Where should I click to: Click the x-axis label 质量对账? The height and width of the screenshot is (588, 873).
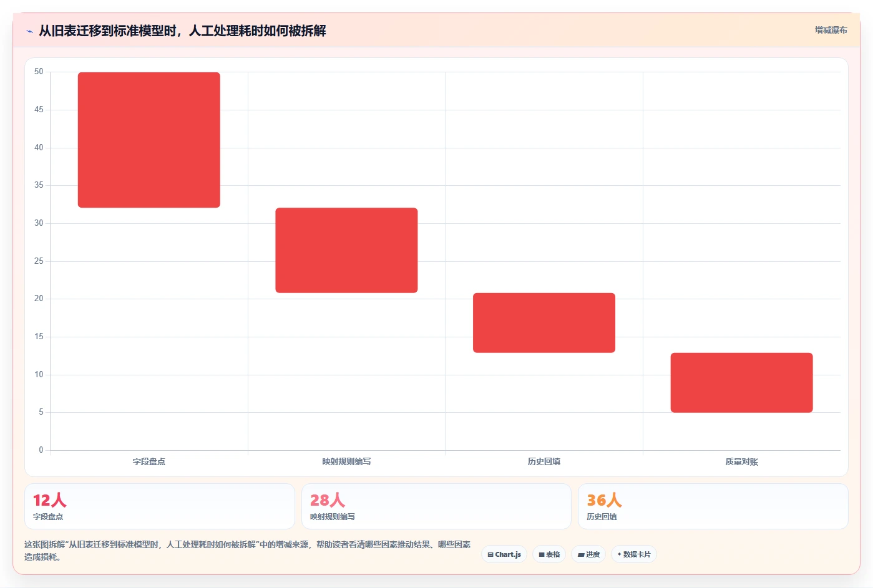(x=741, y=461)
